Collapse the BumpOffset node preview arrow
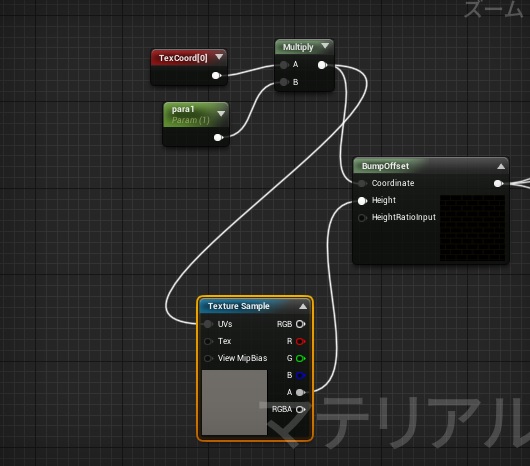The height and width of the screenshot is (466, 530). click(501, 166)
